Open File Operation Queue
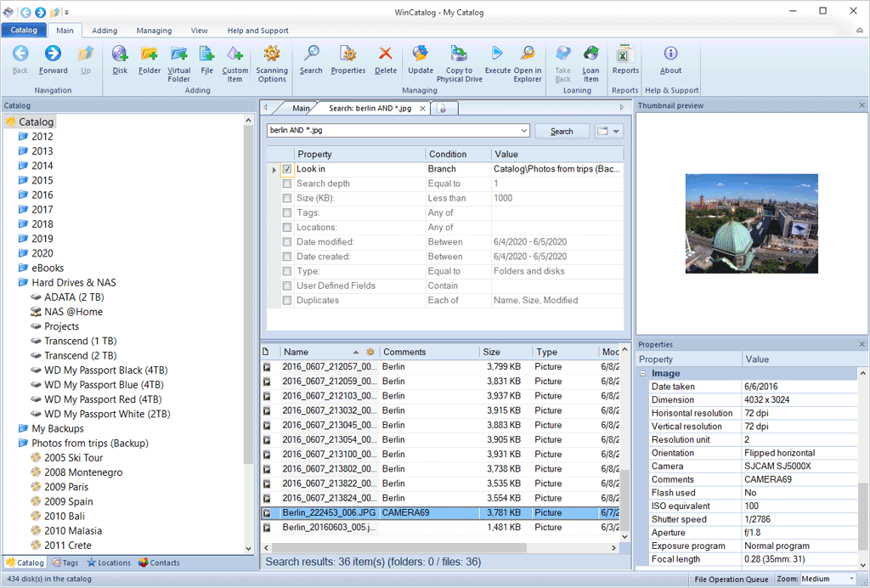This screenshot has height=588, width=870. (730, 579)
